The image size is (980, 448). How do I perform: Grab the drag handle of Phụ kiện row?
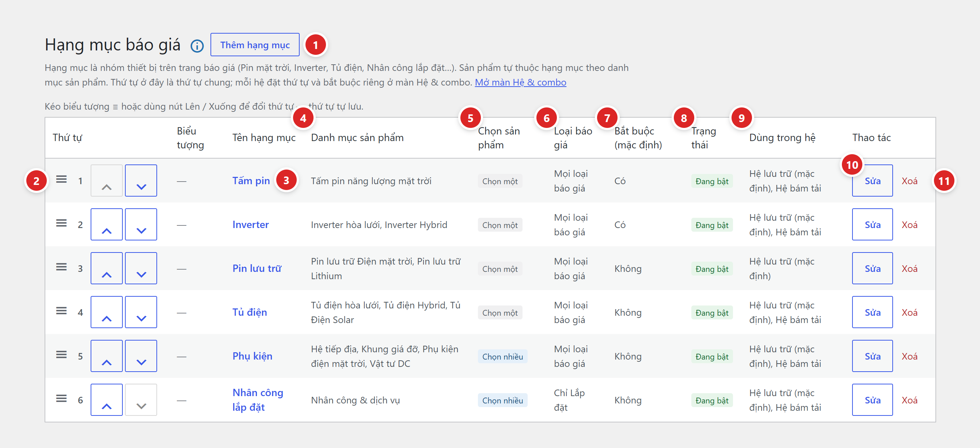click(61, 354)
